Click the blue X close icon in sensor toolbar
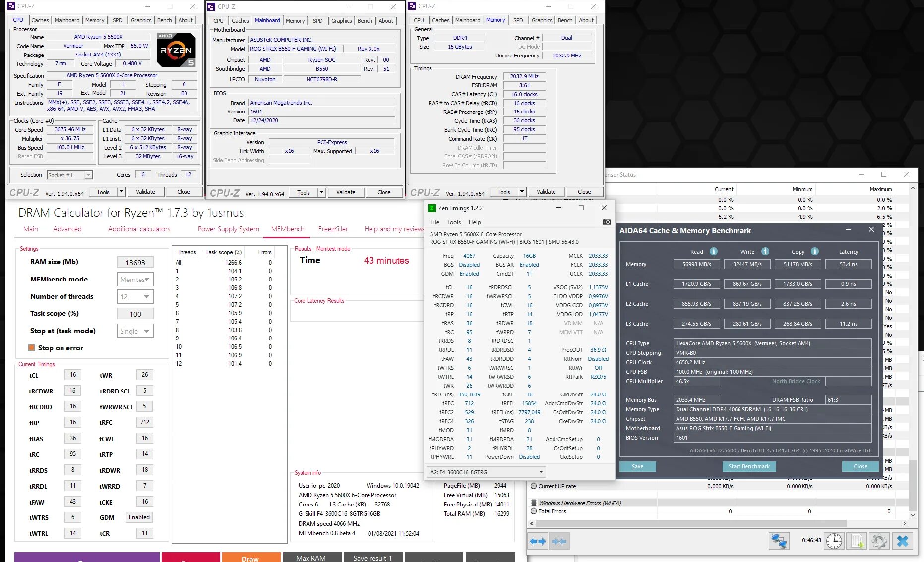 (903, 541)
